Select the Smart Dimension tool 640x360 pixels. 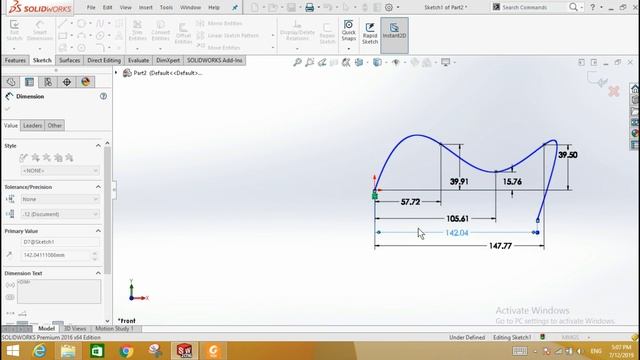pos(40,30)
